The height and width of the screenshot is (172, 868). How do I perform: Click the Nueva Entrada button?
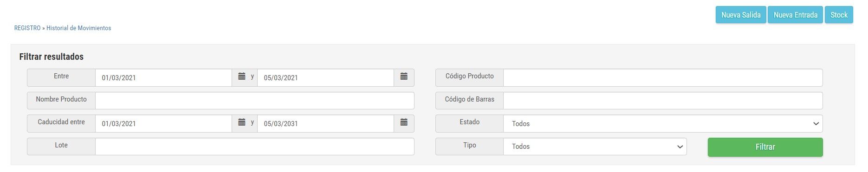(795, 15)
